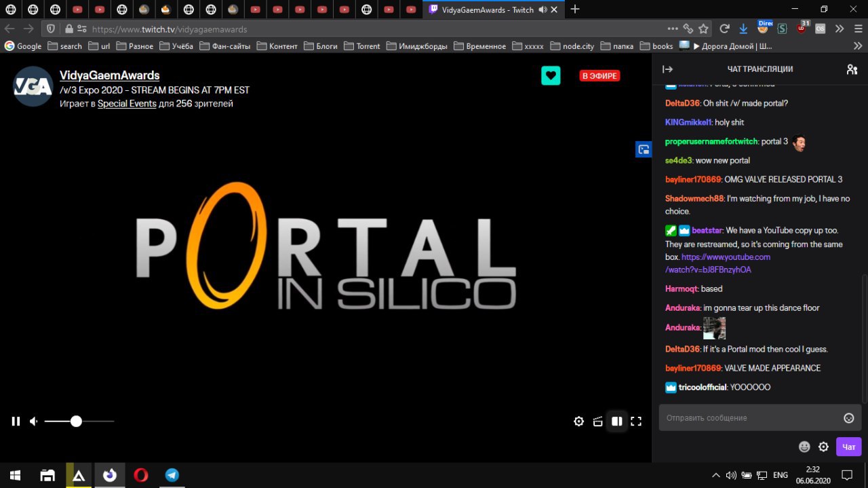Reload the page
The image size is (868, 488).
coord(724,29)
